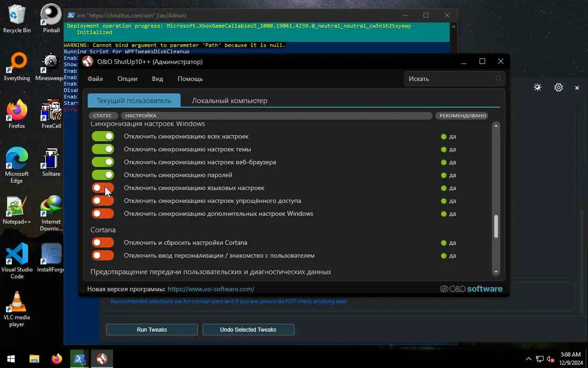
Task: Open Recycle Bin desktop icon
Action: (x=17, y=18)
